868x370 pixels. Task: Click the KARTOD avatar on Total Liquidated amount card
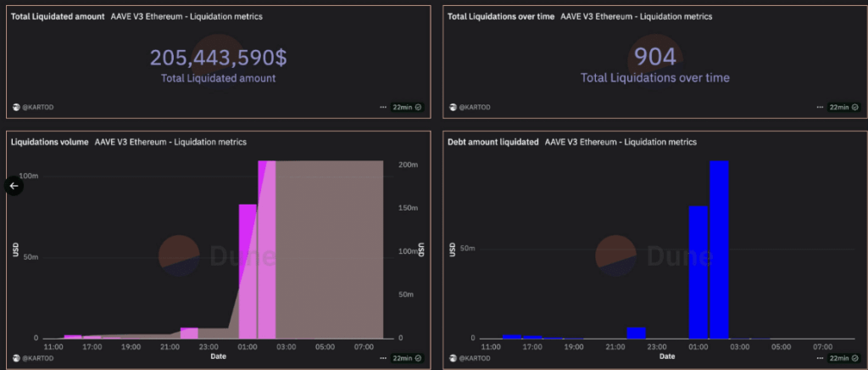16,108
